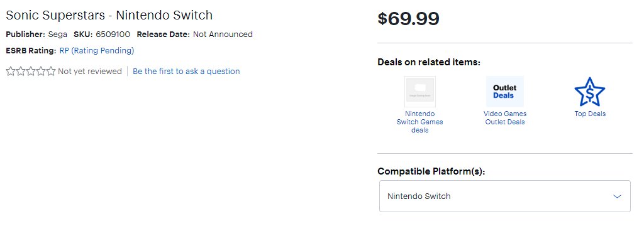Select the second rating star

tap(21, 72)
